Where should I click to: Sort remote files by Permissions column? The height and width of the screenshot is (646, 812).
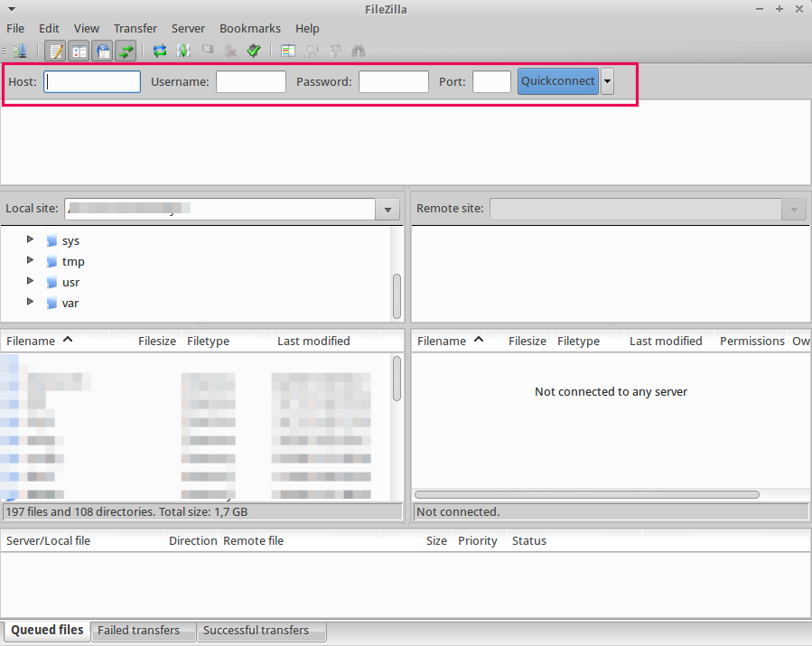pos(751,341)
